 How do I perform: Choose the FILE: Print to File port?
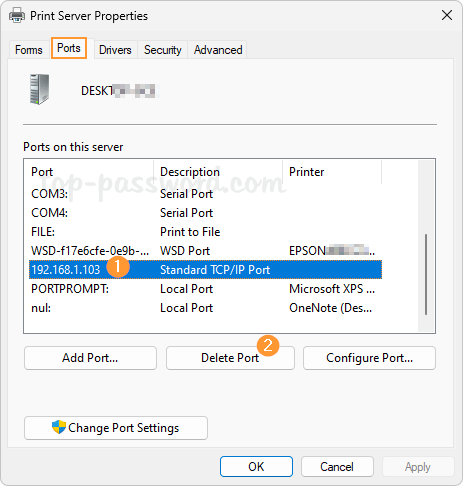point(205,232)
